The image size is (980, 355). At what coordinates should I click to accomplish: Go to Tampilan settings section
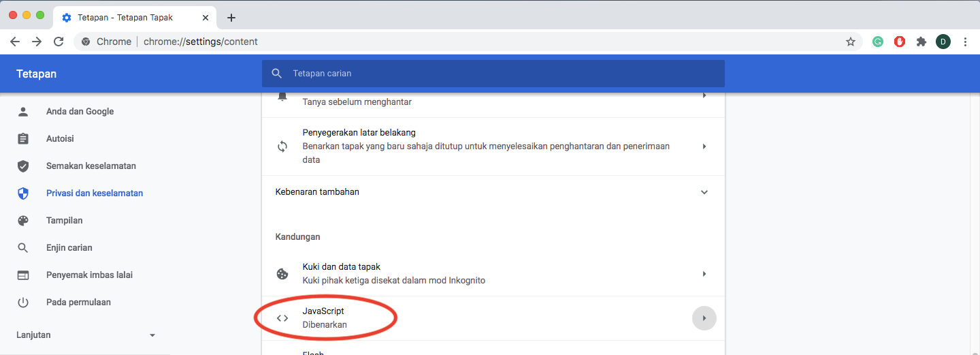coord(64,221)
